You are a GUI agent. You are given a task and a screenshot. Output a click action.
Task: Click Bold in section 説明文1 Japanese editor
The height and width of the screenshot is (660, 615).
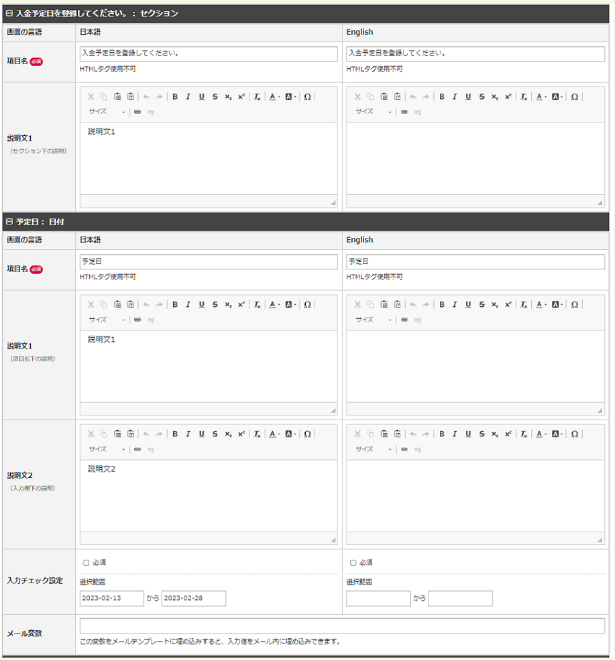175,97
